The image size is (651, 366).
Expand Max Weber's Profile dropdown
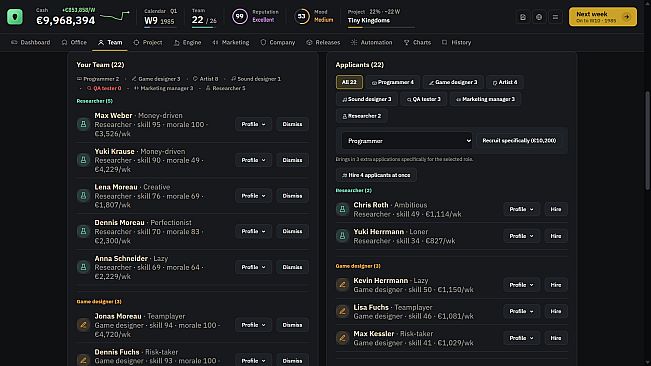[x=253, y=124]
